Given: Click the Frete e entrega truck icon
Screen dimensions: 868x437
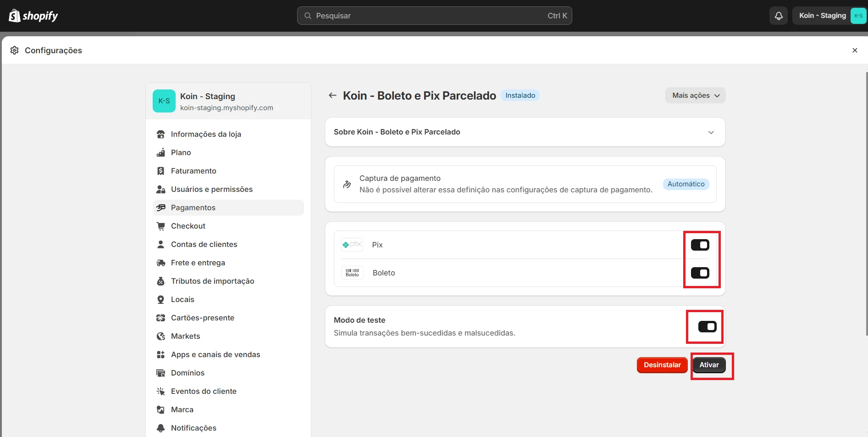Looking at the screenshot, I should tap(160, 263).
